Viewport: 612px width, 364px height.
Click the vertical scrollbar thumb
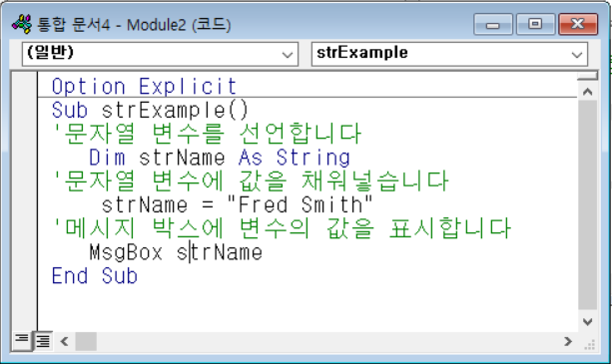click(587, 204)
